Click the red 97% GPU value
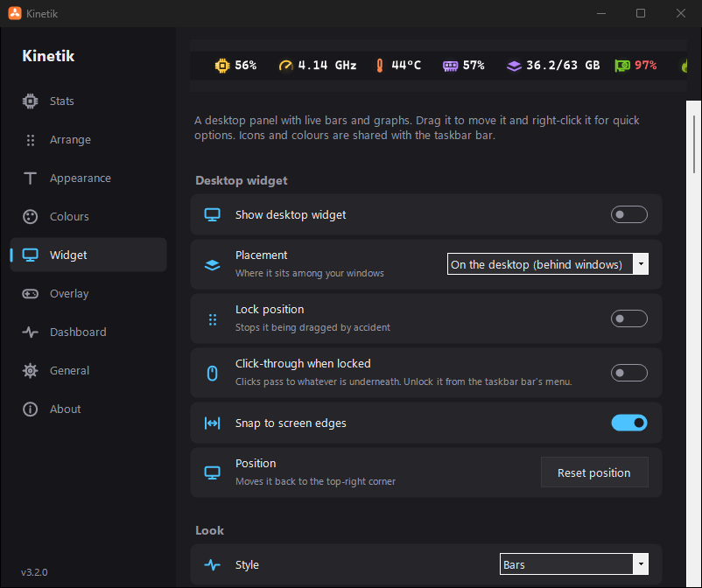The width and height of the screenshot is (702, 588). pyautogui.click(x=646, y=66)
